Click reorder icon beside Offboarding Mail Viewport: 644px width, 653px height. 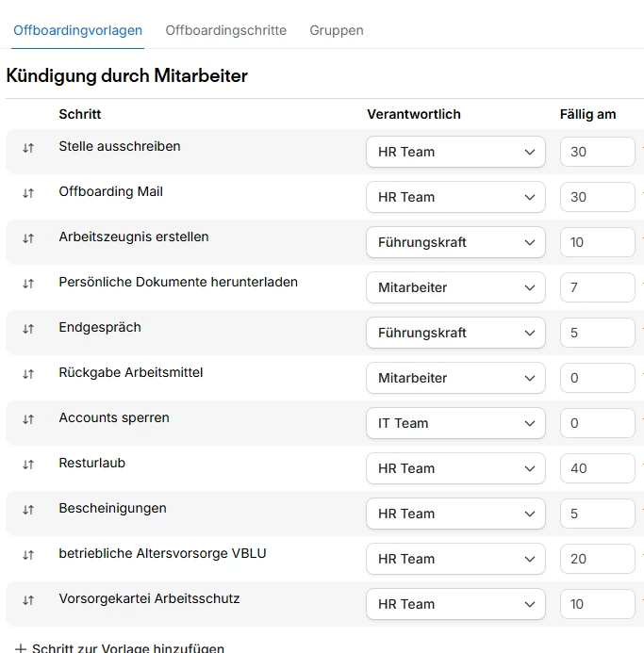click(x=28, y=193)
